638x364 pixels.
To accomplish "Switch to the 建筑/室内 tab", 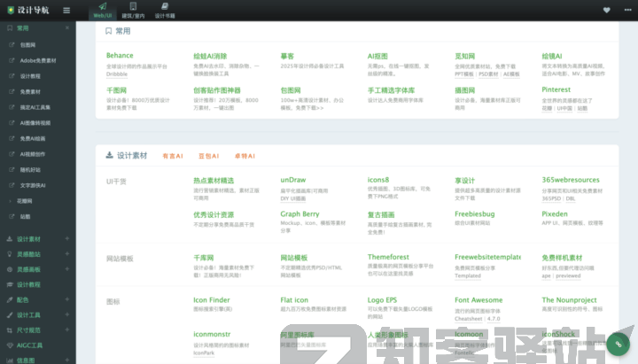I will click(133, 11).
